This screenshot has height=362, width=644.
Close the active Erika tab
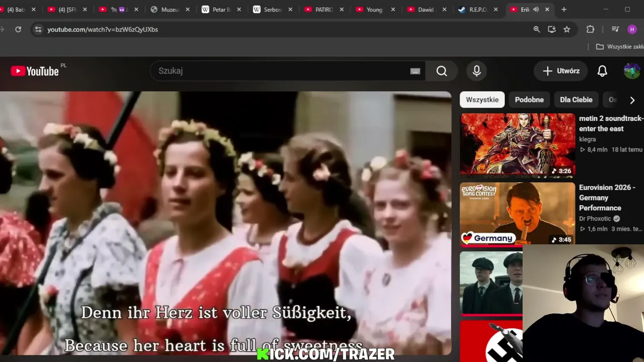[x=547, y=10]
